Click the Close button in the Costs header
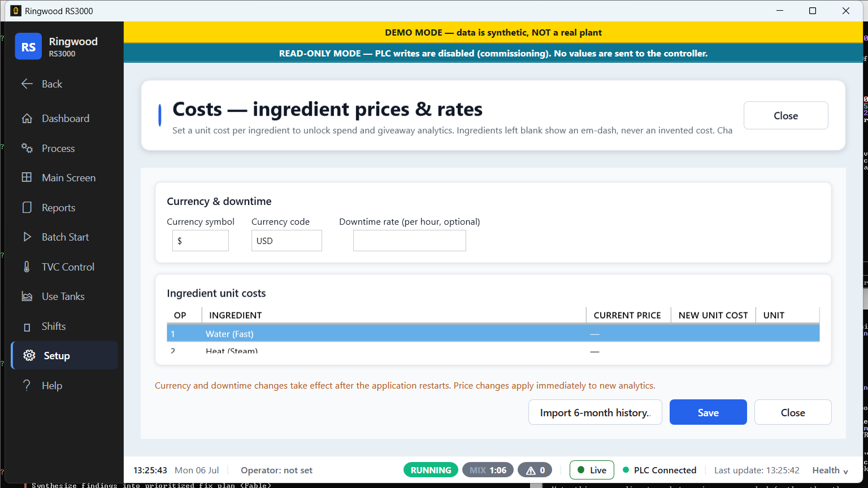The width and height of the screenshot is (868, 488). tap(786, 115)
